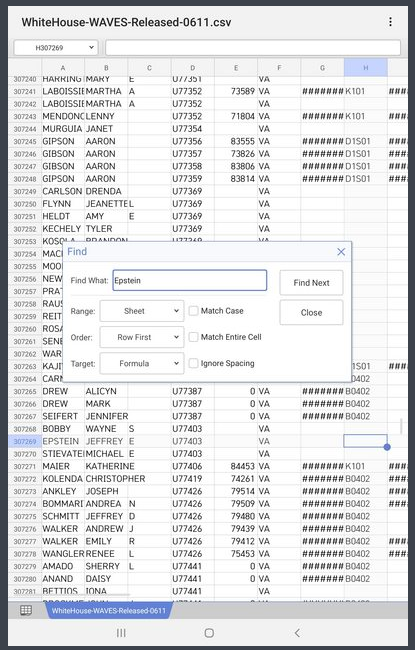Image resolution: width=415 pixels, height=650 pixels.
Task: Open the Target dropdown set to Formula
Action: [x=142, y=363]
